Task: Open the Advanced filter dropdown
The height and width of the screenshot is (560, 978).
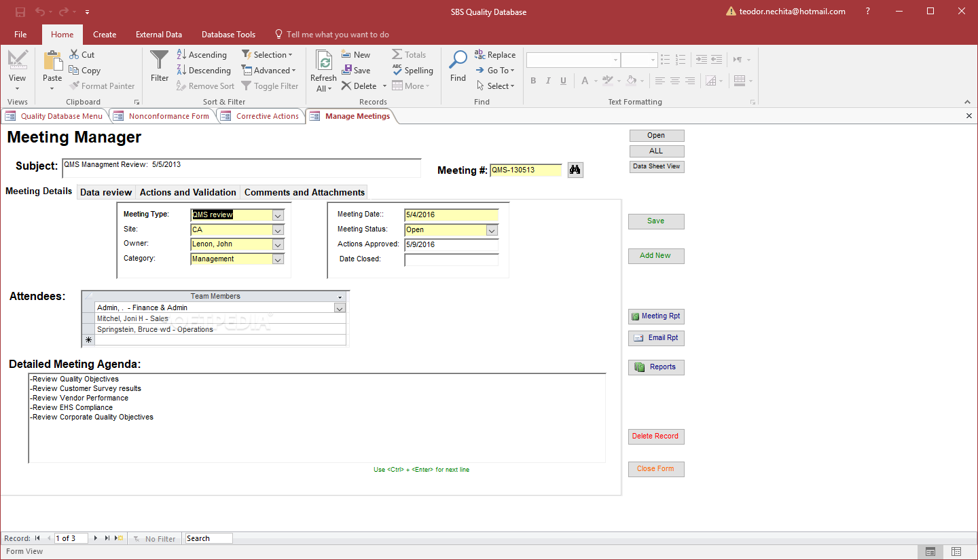Action: (268, 71)
